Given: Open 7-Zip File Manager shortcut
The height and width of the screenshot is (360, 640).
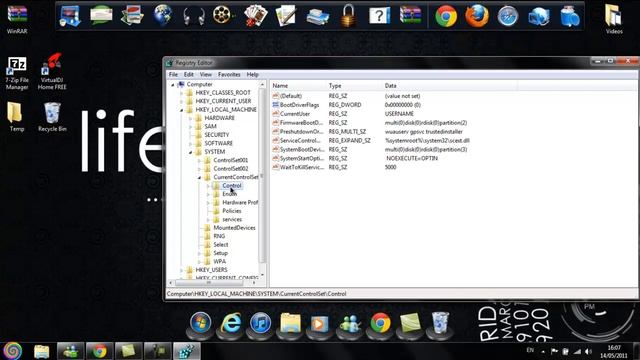Looking at the screenshot, I should point(17,73).
